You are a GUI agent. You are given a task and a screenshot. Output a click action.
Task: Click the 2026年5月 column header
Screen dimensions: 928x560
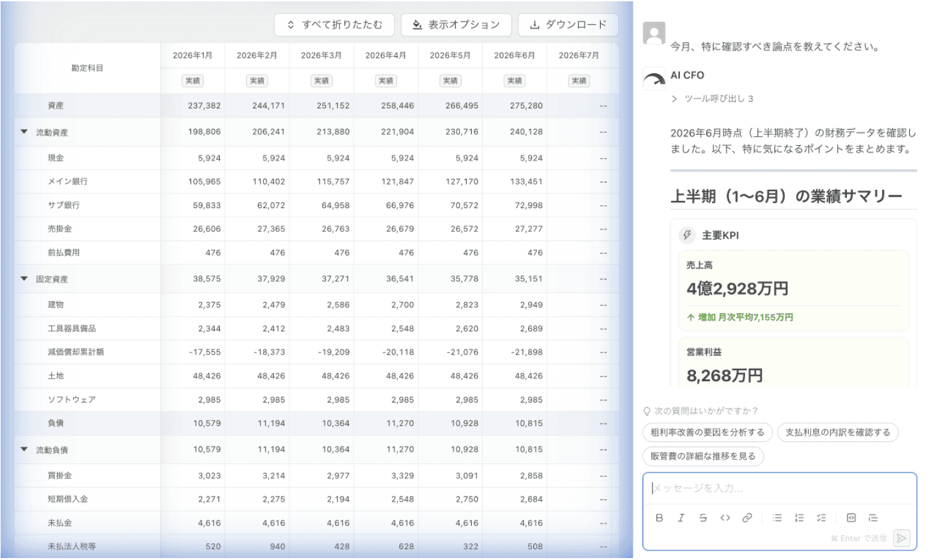(x=450, y=55)
